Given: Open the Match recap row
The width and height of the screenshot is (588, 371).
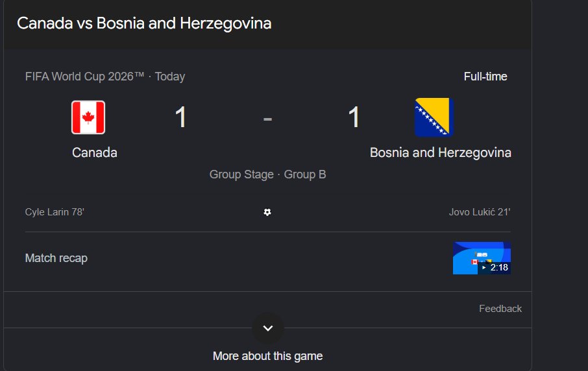Looking at the screenshot, I should click(x=268, y=258).
